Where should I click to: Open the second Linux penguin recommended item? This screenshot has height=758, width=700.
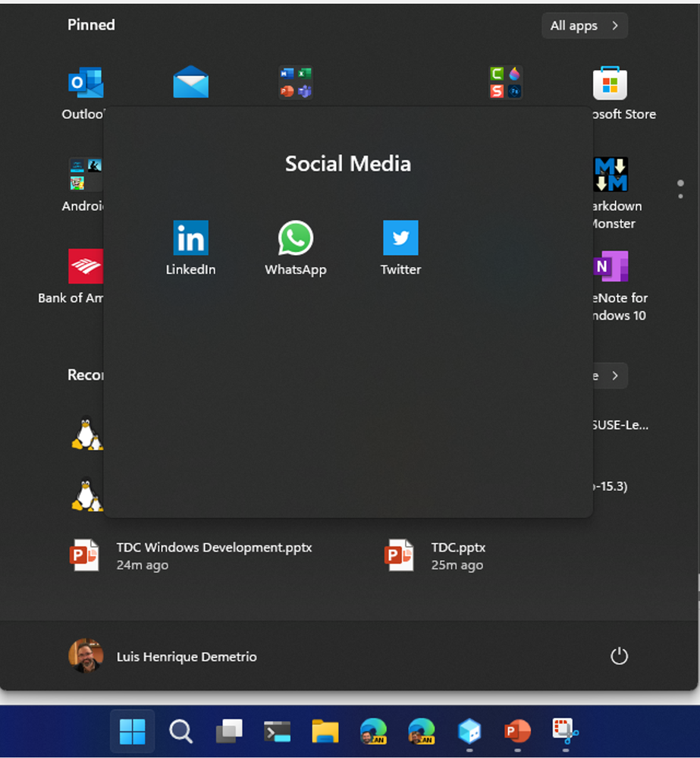point(87,493)
